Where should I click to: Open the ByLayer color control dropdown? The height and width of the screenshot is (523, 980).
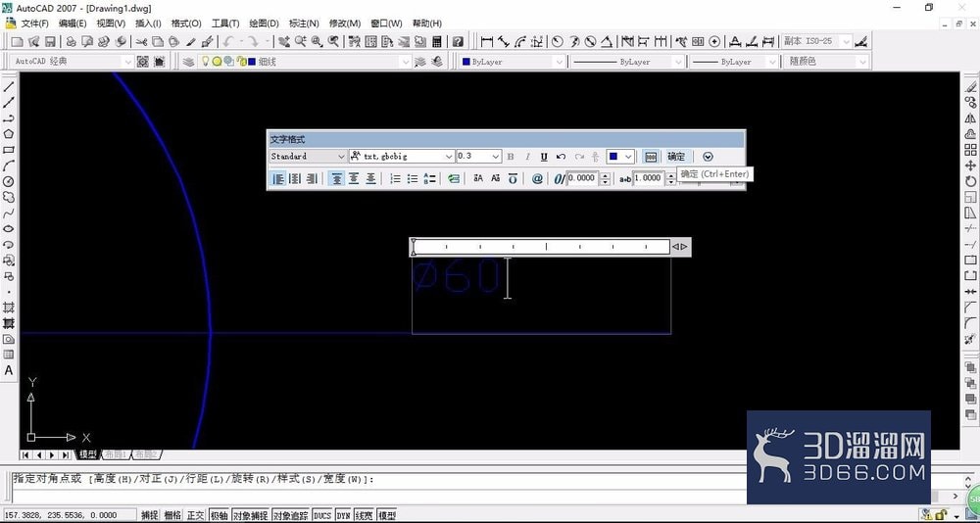[513, 62]
